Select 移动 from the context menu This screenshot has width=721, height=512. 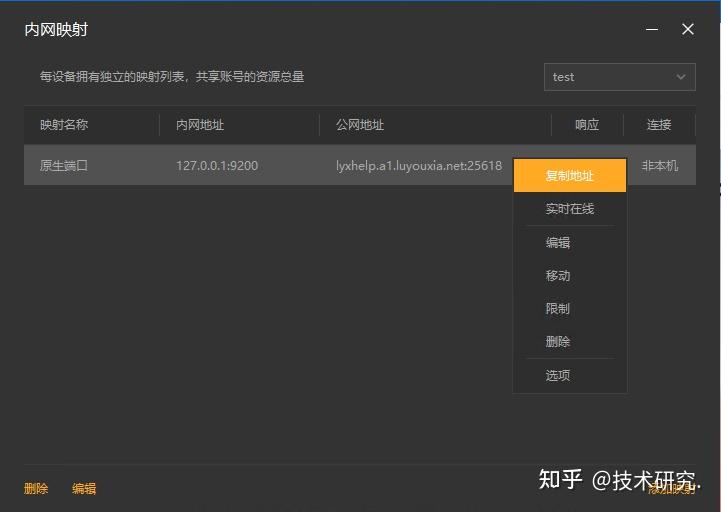558,276
